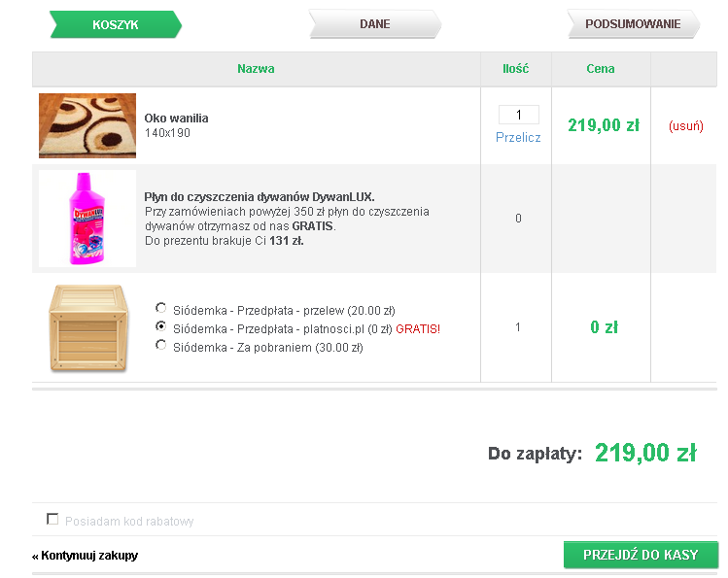Switch to the PODSUMOWANIE step tab

633,24
